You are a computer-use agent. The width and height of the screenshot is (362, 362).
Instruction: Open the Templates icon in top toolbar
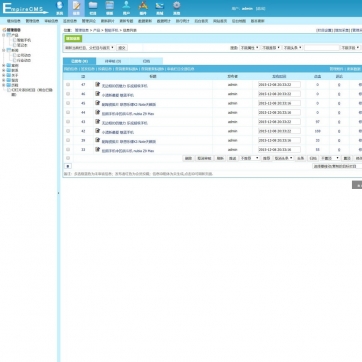(110, 8)
